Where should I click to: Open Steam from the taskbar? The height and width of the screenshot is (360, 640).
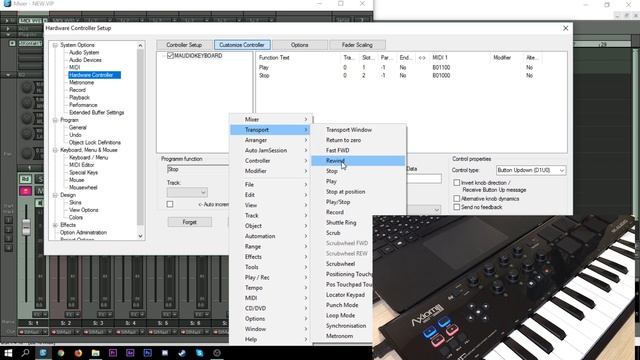(182, 353)
